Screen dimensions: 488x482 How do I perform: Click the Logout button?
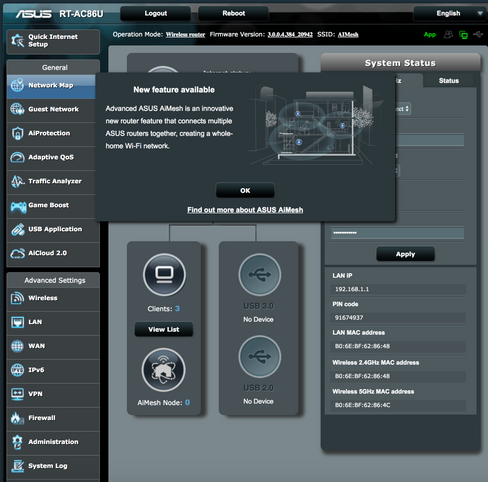(155, 13)
